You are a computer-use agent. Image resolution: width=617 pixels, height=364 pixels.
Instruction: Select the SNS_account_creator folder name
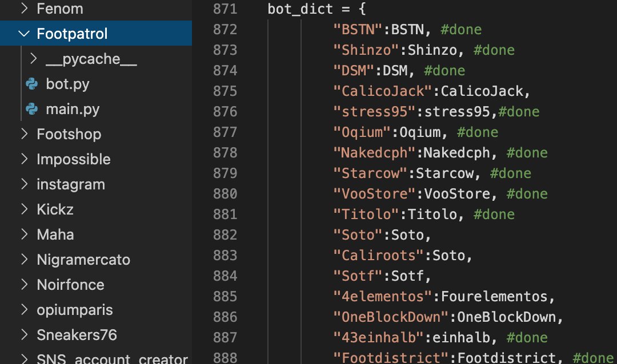click(x=112, y=358)
